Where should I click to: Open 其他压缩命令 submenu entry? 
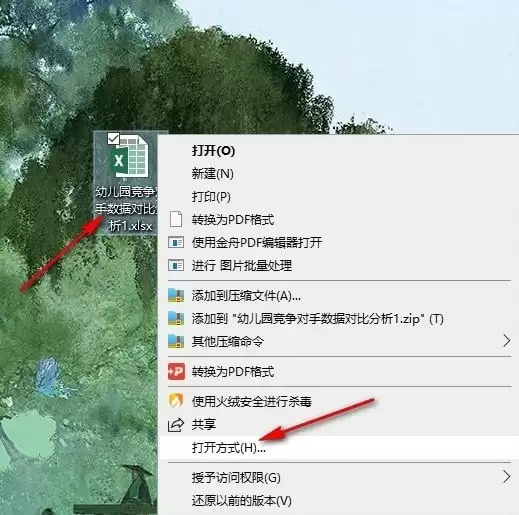[x=228, y=342]
